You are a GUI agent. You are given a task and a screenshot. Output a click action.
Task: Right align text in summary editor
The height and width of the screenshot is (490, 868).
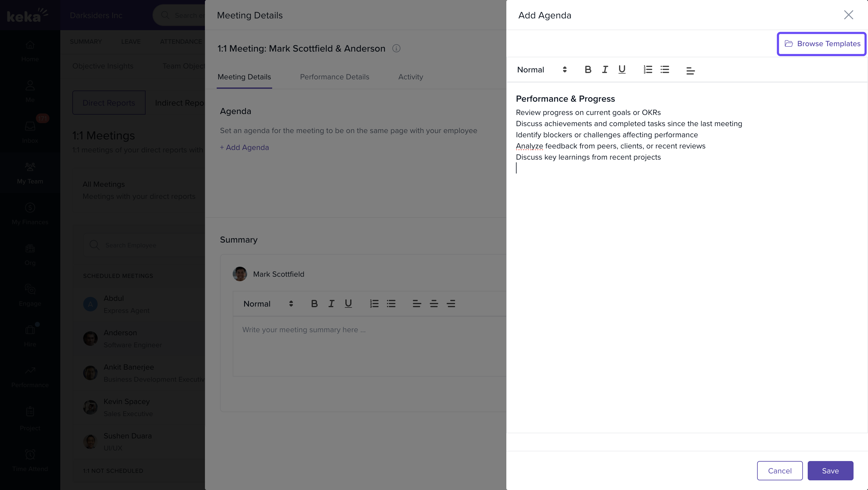tap(451, 304)
